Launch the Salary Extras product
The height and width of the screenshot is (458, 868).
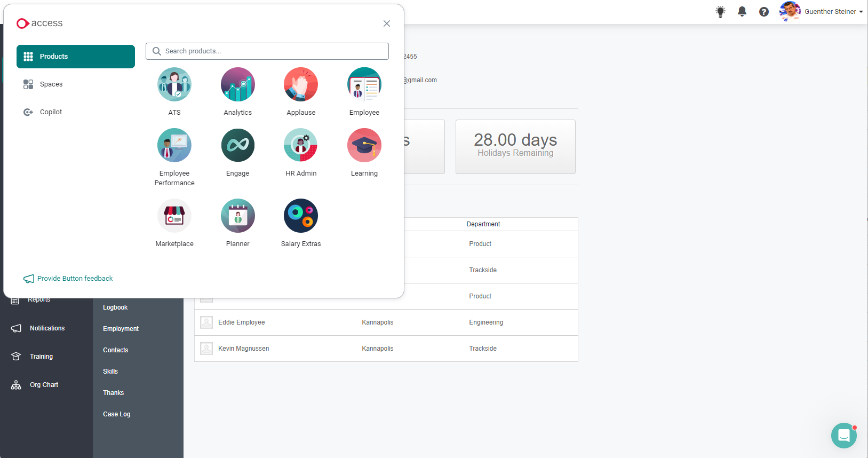click(x=301, y=216)
